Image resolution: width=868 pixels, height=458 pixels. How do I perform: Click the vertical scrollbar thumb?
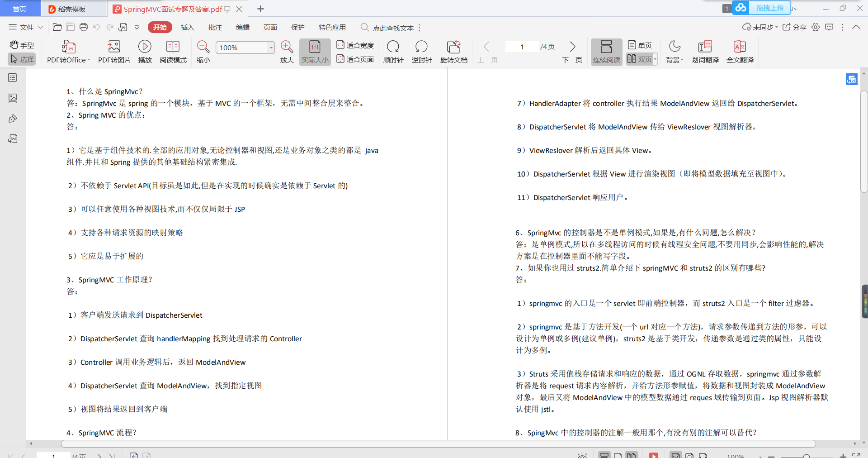[x=864, y=142]
